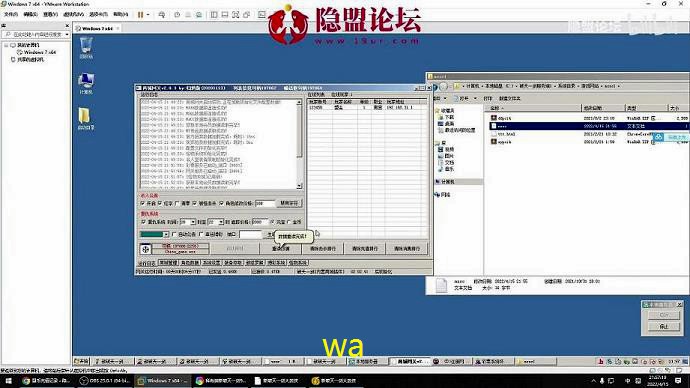Enable the unchecked checkbox beside the green dropdown

tap(174, 234)
